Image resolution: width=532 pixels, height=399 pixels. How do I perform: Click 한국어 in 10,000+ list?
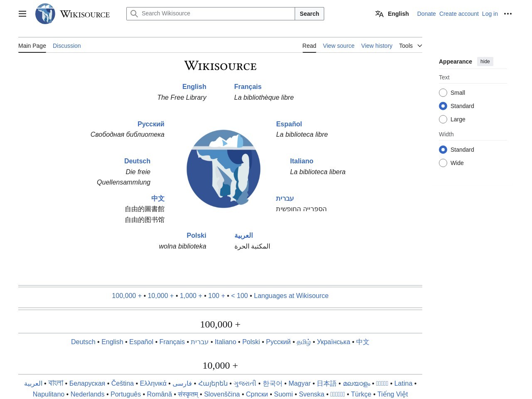point(272,383)
